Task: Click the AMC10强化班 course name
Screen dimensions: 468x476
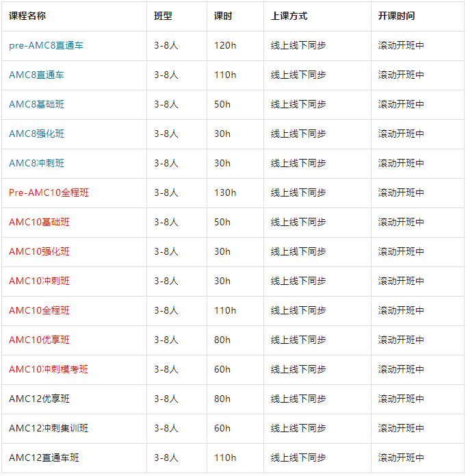Action: (39, 251)
